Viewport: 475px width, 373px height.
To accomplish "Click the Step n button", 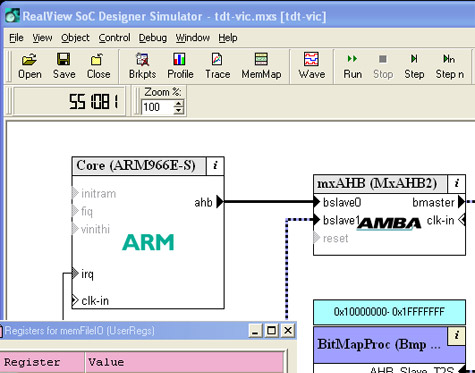I will (x=449, y=66).
